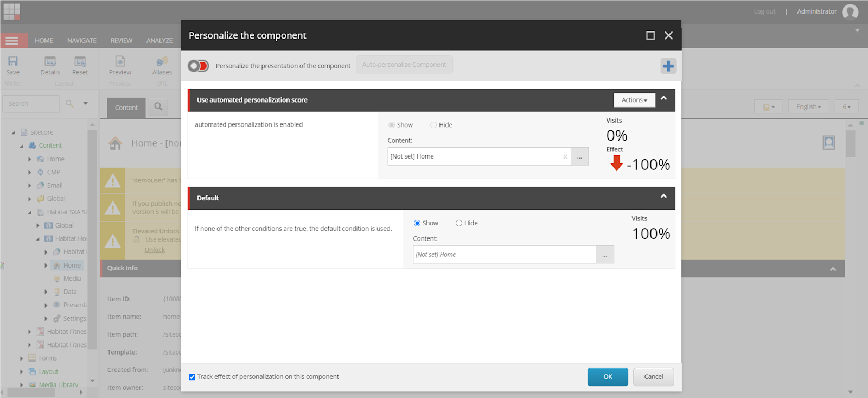Toggle personalize presentation of the component switch

tap(198, 66)
